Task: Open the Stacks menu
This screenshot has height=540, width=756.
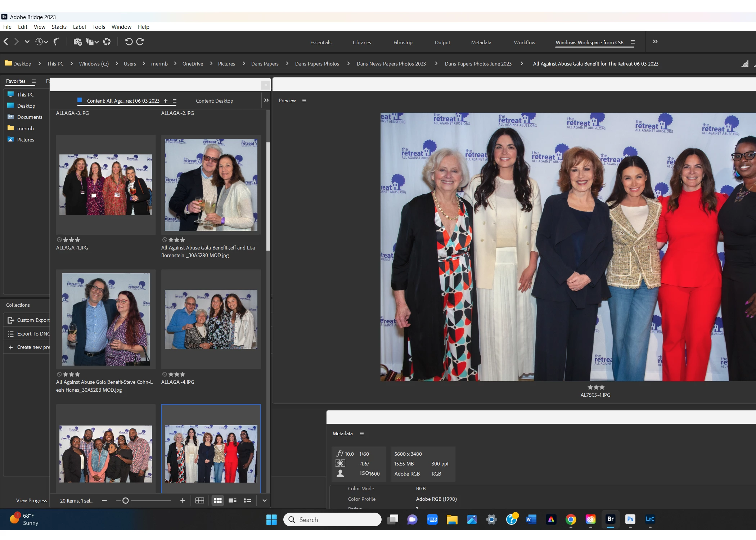Action: [x=59, y=27]
